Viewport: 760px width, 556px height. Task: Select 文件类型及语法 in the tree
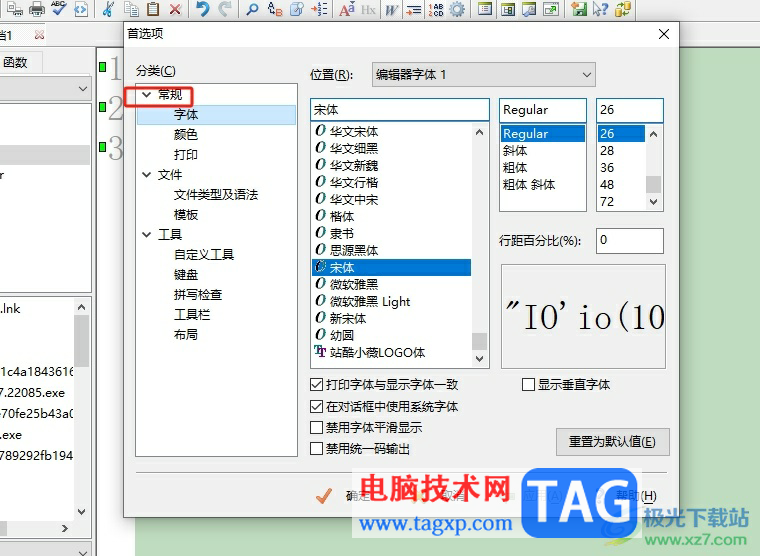(x=216, y=195)
